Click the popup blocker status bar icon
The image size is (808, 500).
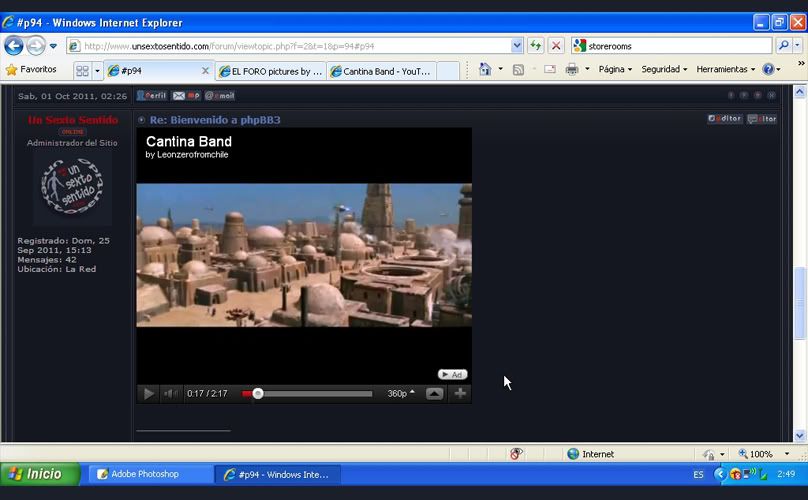point(516,454)
